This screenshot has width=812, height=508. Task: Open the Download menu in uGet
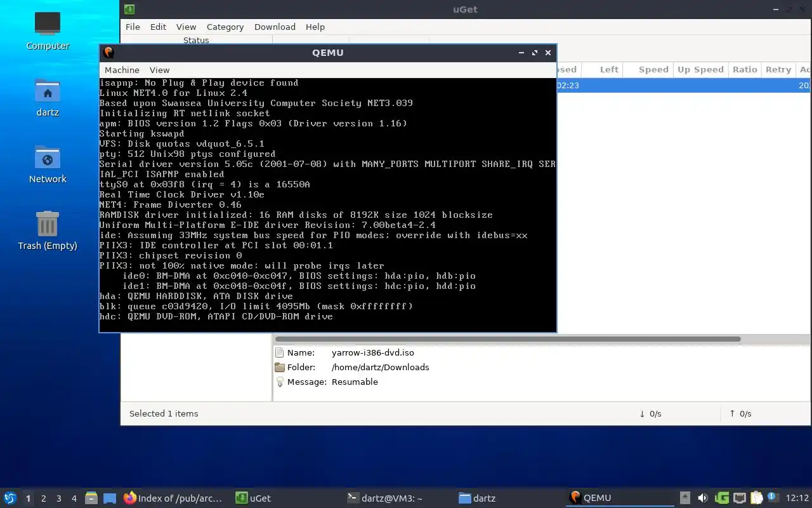pos(275,27)
